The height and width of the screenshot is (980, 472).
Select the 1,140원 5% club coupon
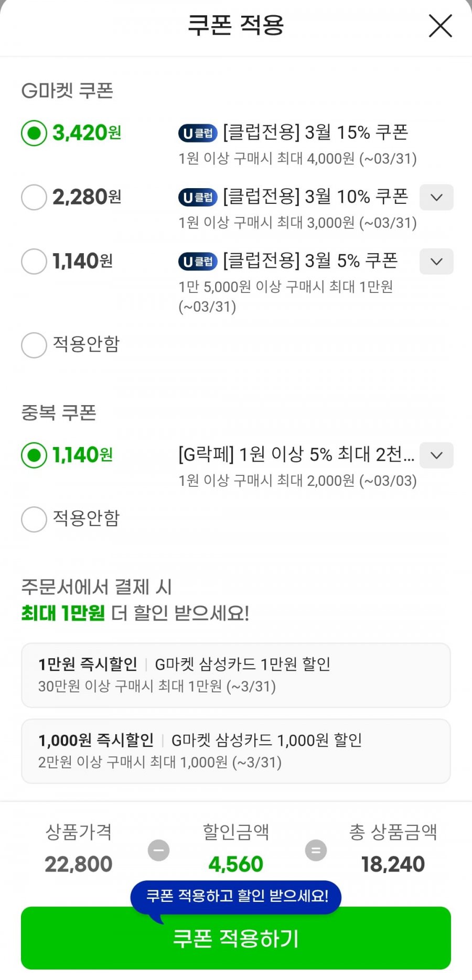coord(34,261)
